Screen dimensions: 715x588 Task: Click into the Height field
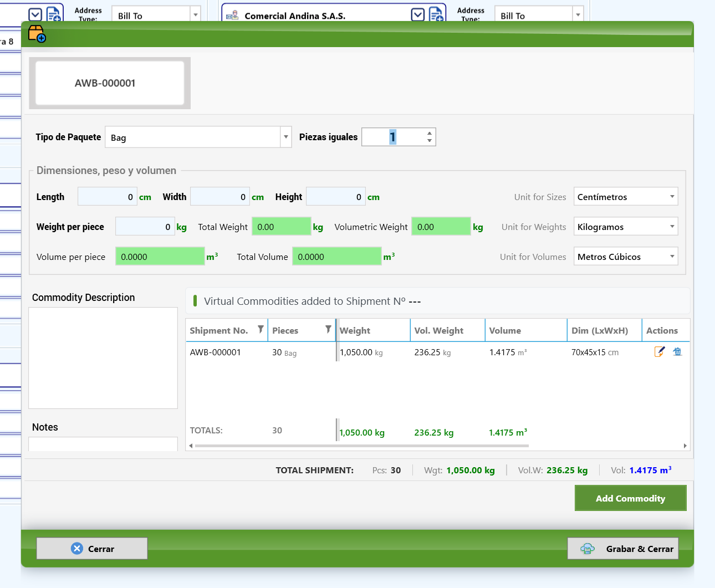336,197
